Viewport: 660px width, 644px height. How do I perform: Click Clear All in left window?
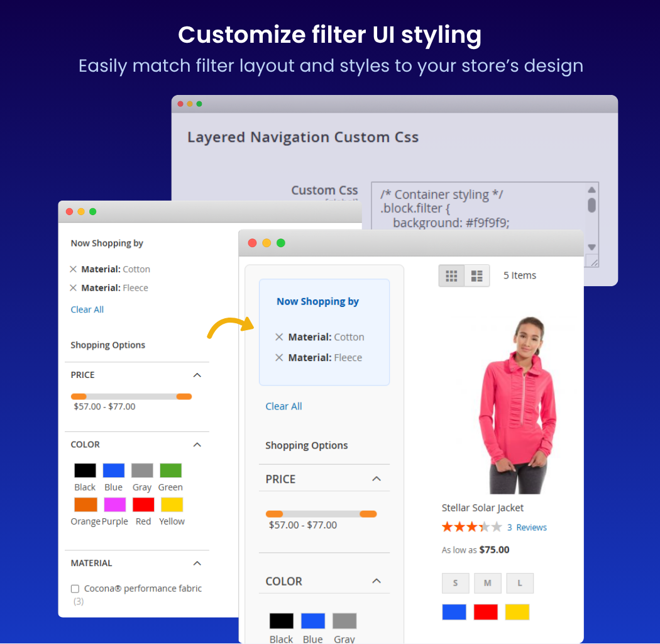[x=87, y=309]
